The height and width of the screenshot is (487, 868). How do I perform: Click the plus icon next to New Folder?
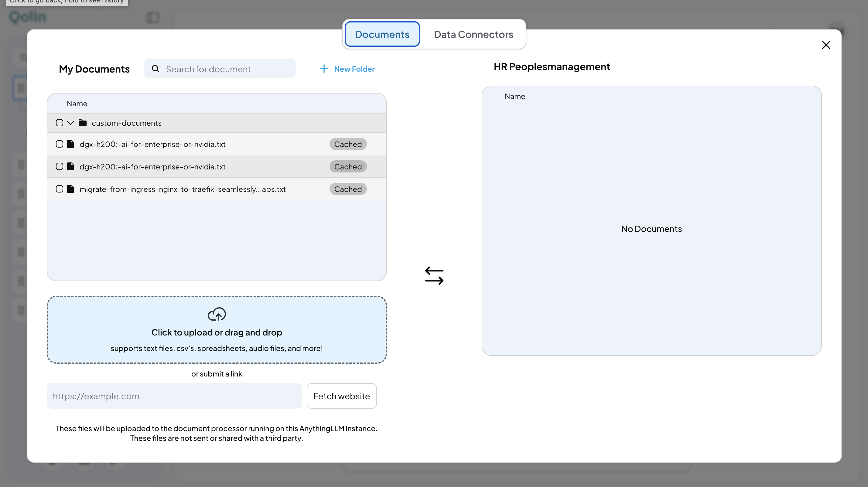(x=323, y=69)
